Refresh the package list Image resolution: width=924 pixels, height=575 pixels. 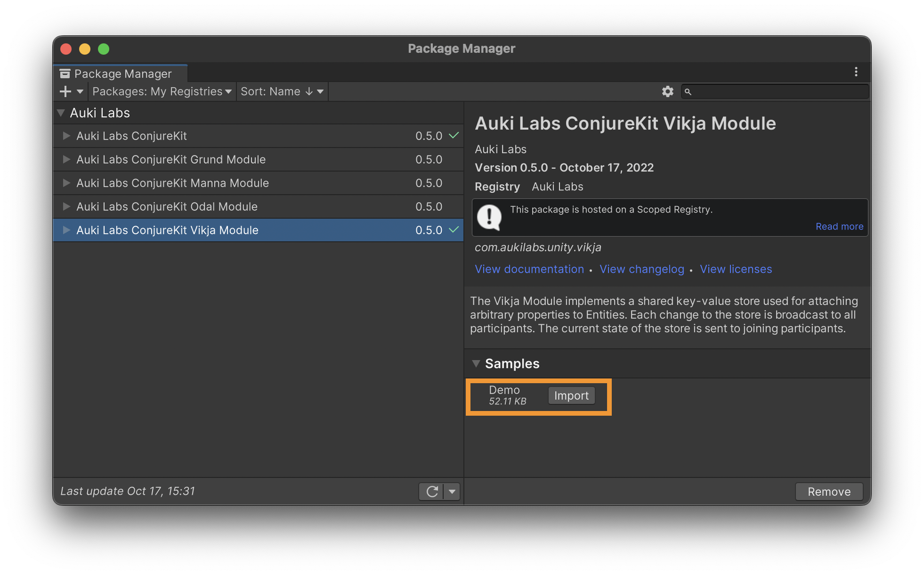(431, 492)
